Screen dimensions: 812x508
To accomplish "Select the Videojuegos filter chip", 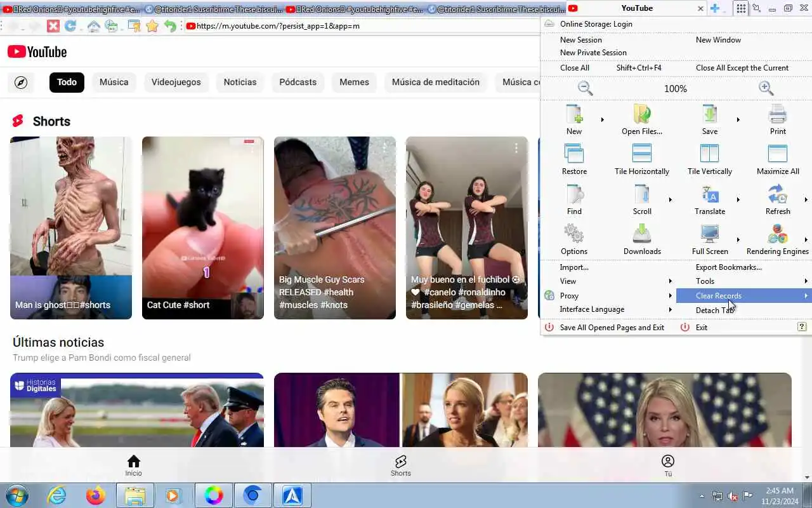I will click(176, 83).
